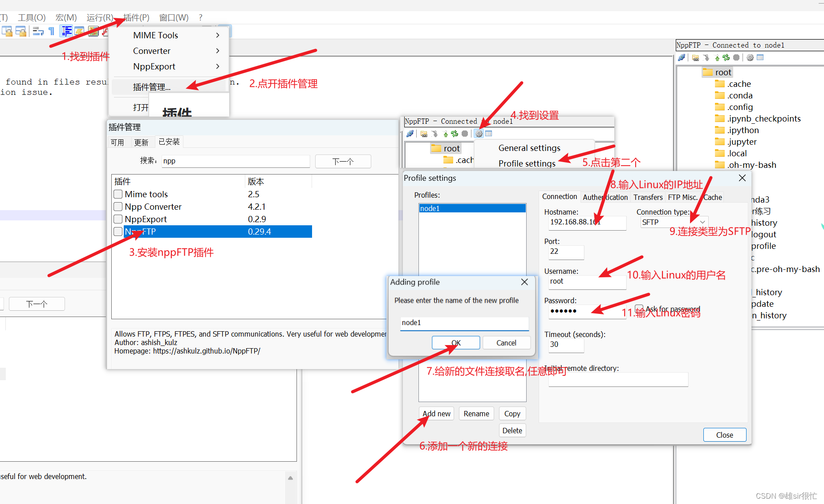Switch to the FTP Misc. tab
Viewport: 824px width, 504px height.
(682, 197)
